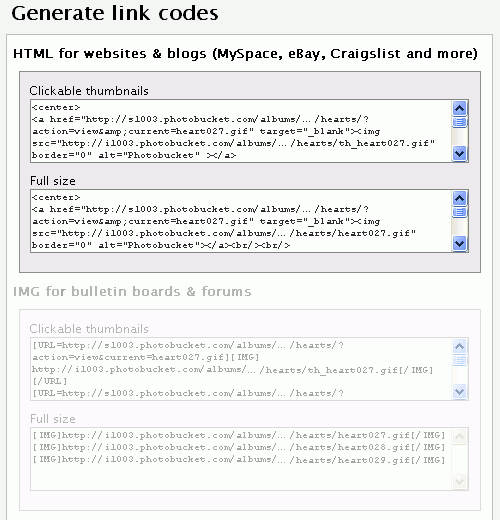Click scroll-up arrow in IMG Clickable thumbnails box
Viewport: 500px width, 520px height.
(x=459, y=346)
